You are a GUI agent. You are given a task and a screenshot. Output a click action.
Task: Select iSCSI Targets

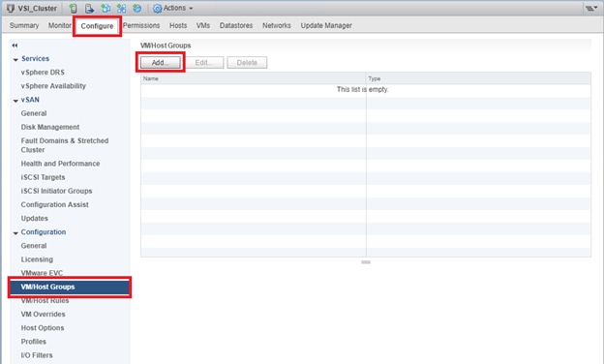click(44, 177)
